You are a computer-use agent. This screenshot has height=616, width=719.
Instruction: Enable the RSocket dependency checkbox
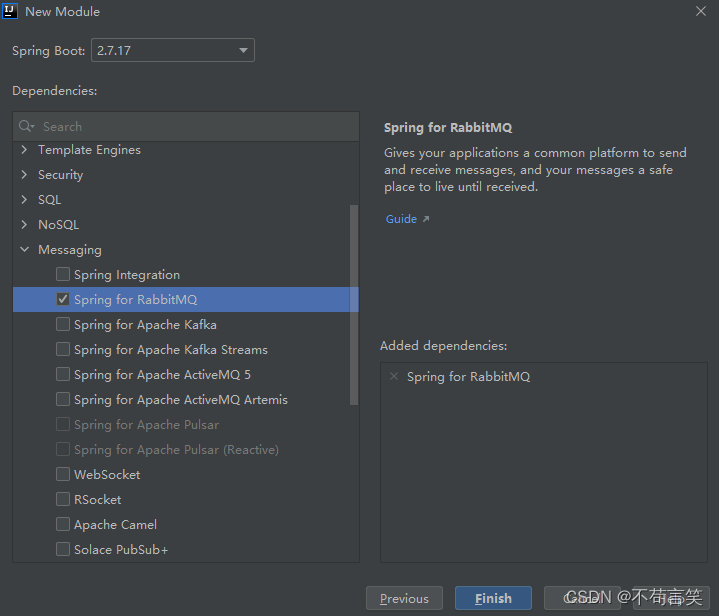pyautogui.click(x=63, y=499)
